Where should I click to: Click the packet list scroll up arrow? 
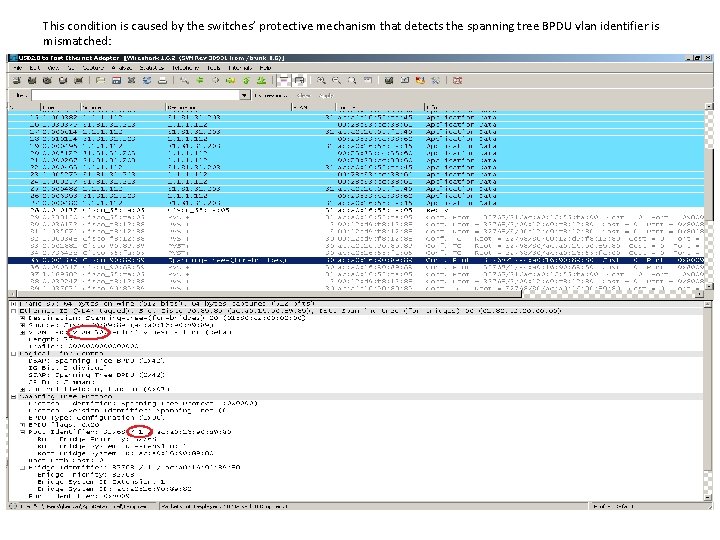tap(709, 107)
